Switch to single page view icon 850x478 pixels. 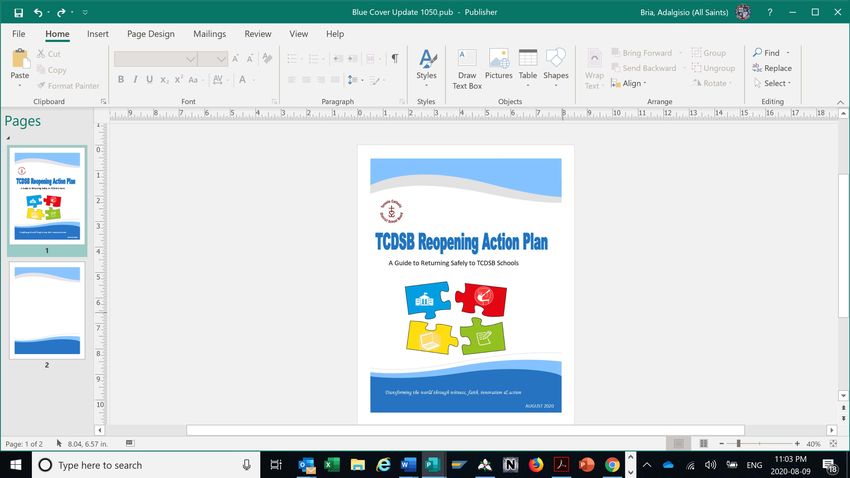678,443
